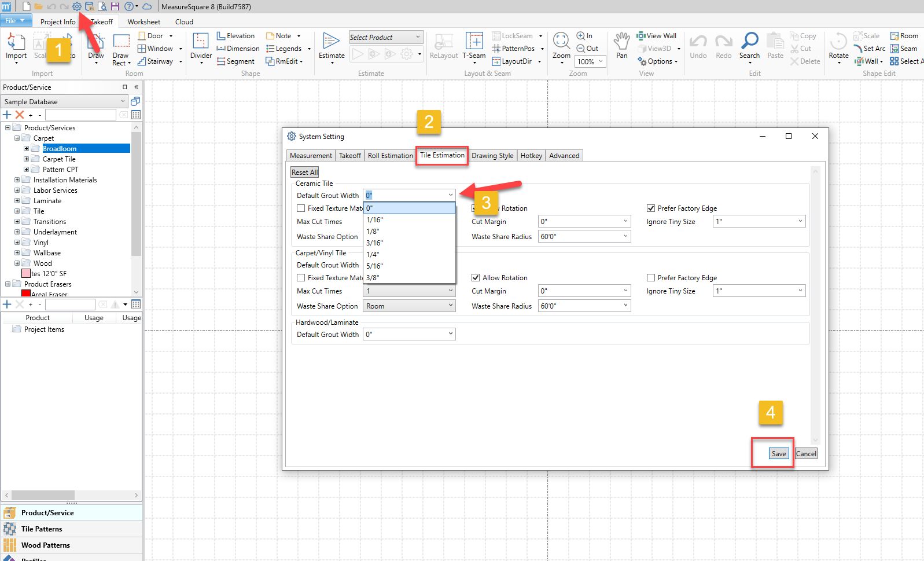Open the Worksheet ribbon tab
Image resolution: width=924 pixels, height=561 pixels.
[x=144, y=22]
